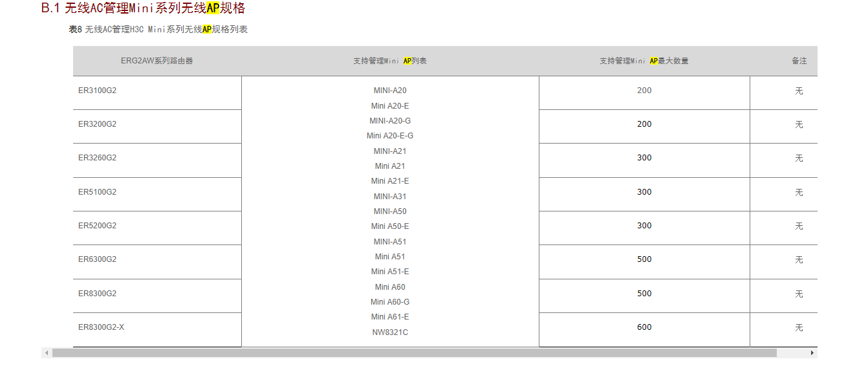Click the horizontal scrollbar thumb
Image resolution: width=868 pixels, height=390 pixels.
click(414, 353)
